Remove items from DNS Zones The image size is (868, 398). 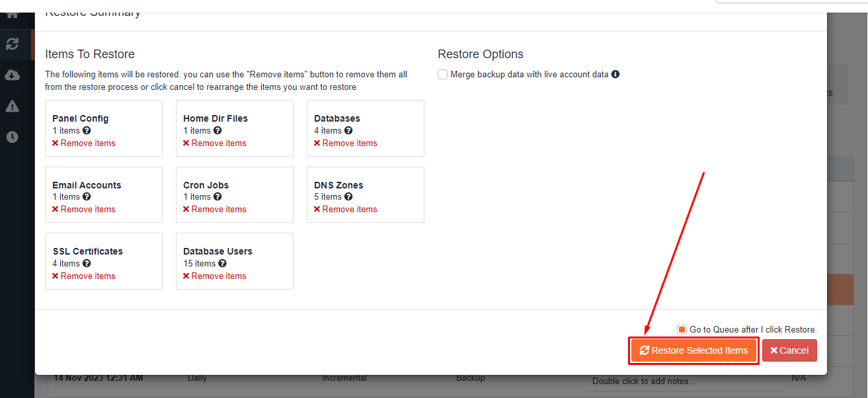click(346, 209)
